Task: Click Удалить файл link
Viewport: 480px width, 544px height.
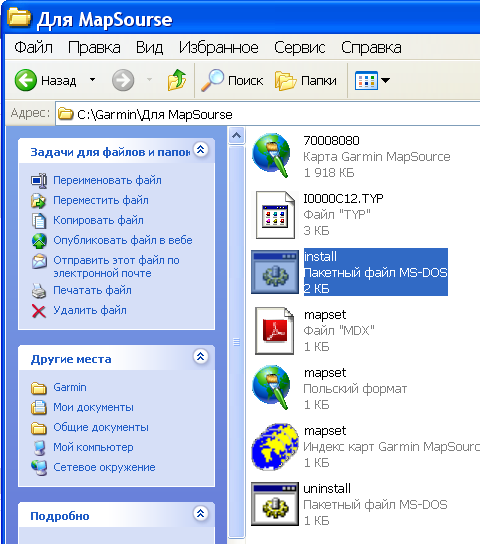Action: (x=90, y=310)
